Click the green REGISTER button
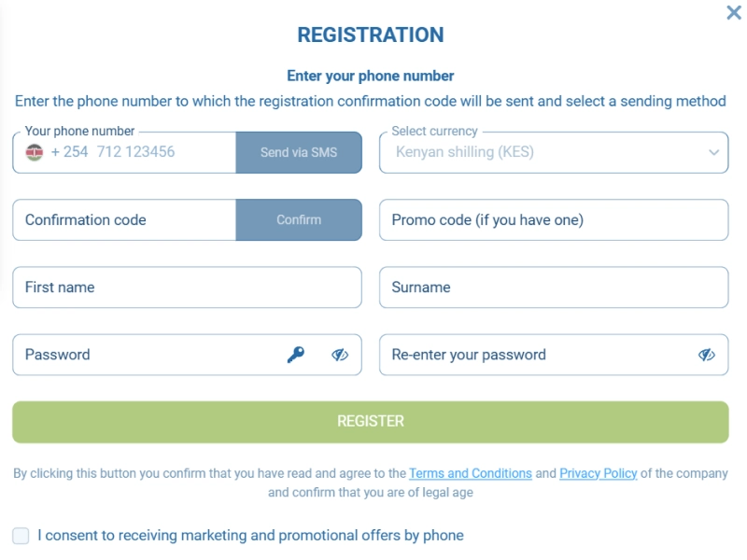 pos(372,421)
